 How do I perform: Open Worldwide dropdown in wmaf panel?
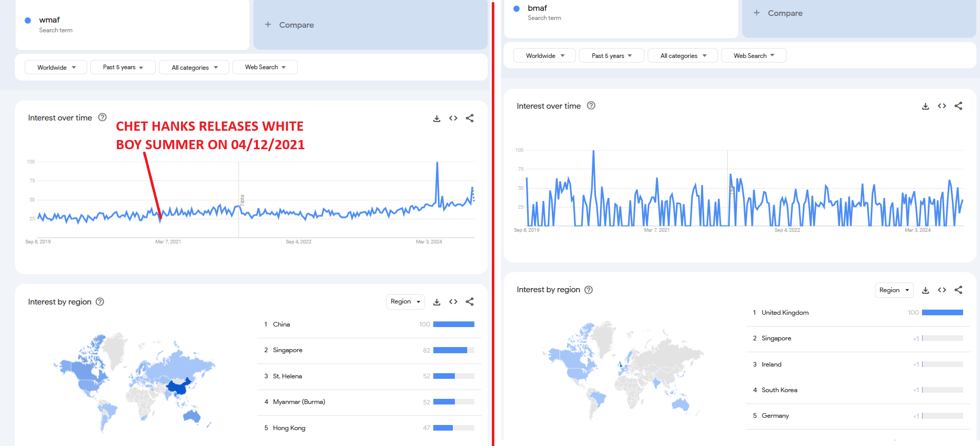coord(56,67)
